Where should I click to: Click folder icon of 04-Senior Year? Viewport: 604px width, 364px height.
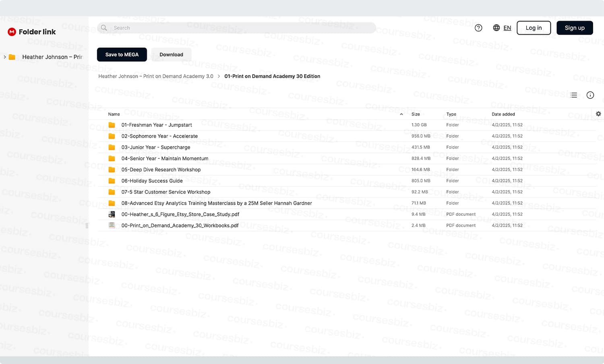pyautogui.click(x=112, y=159)
